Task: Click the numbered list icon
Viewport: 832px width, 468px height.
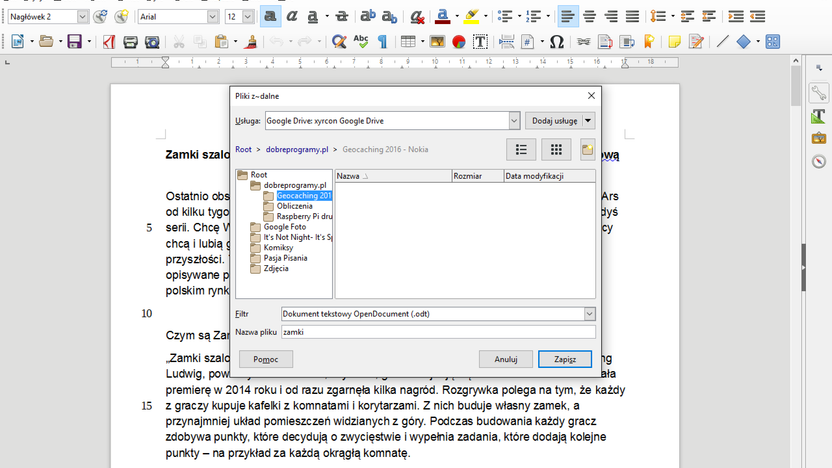Action: pos(533,16)
